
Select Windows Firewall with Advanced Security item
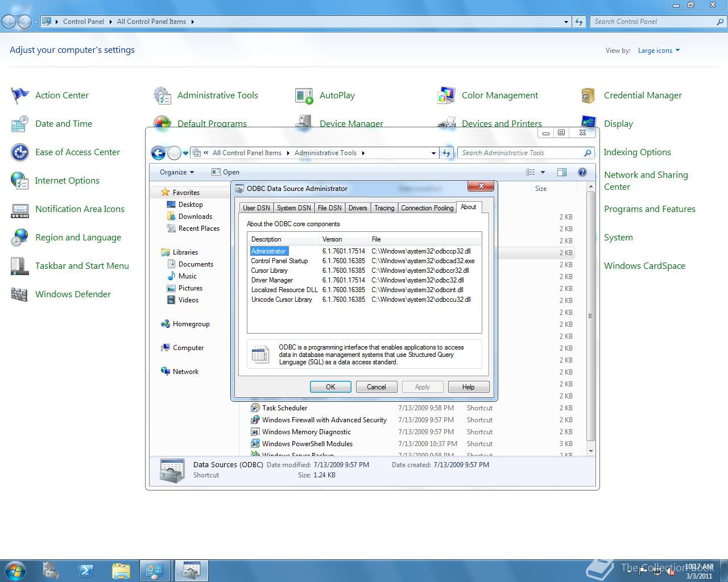[x=324, y=420]
